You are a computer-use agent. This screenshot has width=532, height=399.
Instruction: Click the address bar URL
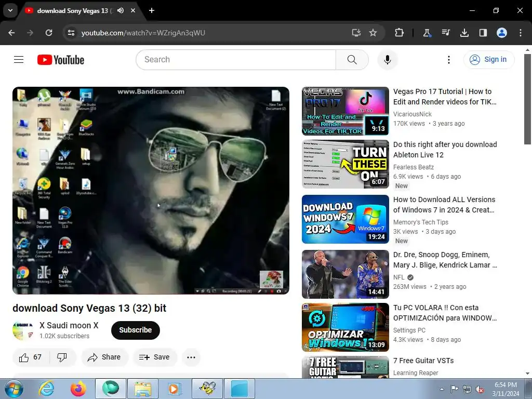click(143, 33)
